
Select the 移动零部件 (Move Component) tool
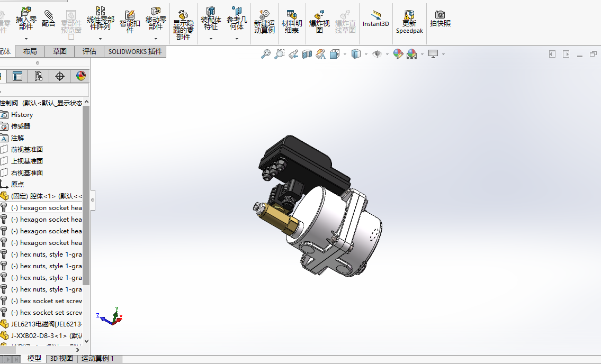click(x=156, y=18)
